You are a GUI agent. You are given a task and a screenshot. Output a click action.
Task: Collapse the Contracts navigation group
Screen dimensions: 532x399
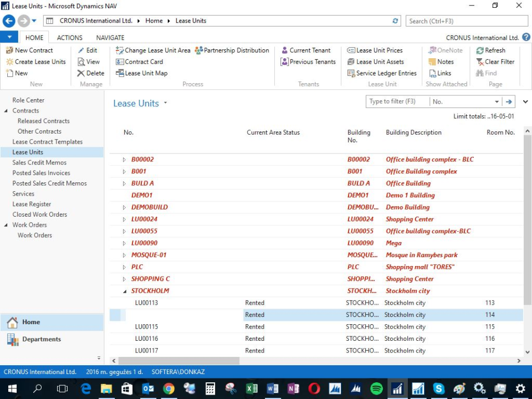click(x=6, y=111)
